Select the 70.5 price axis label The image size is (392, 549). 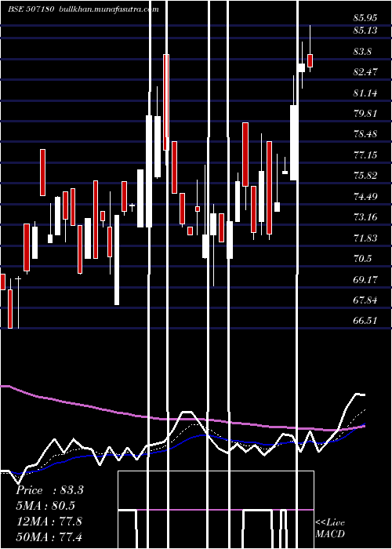362,259
